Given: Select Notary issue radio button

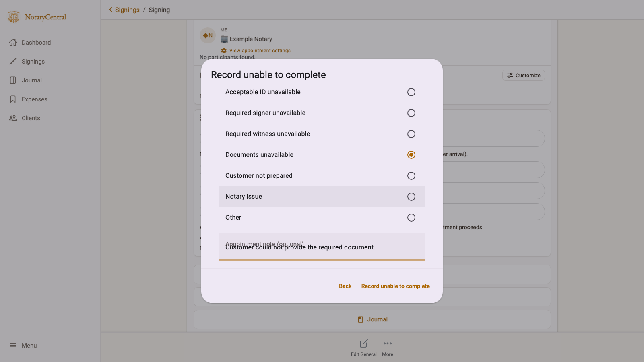Looking at the screenshot, I should 411,197.
